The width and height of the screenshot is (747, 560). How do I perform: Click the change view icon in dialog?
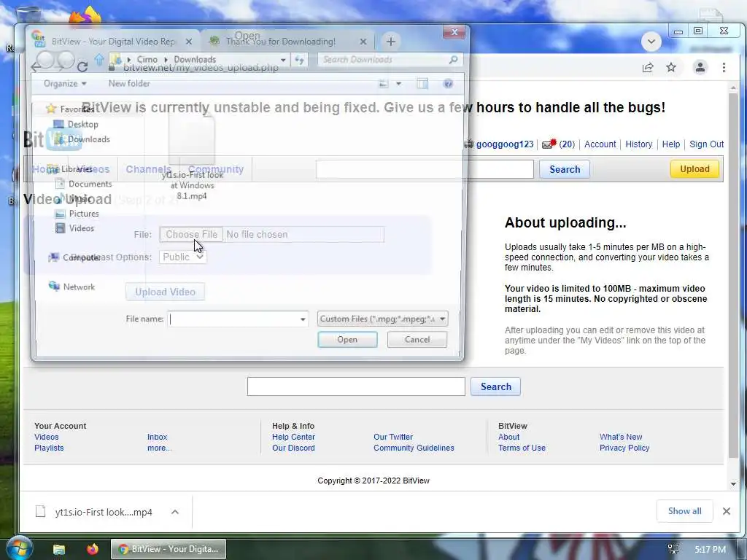click(x=384, y=84)
